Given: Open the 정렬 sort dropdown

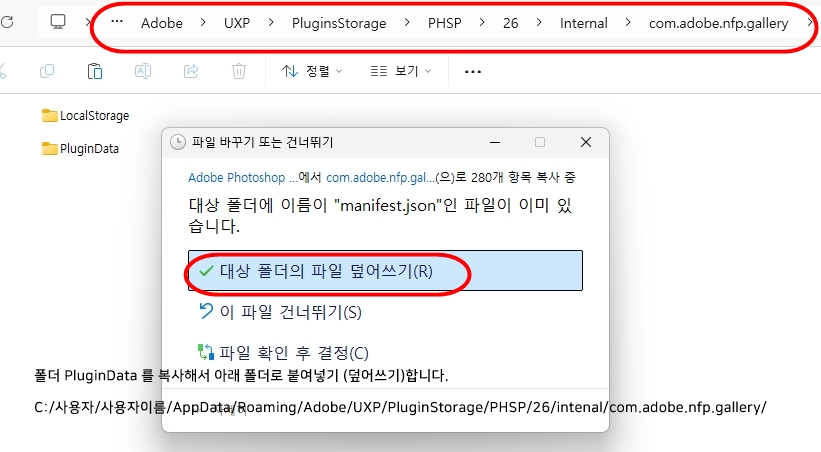Looking at the screenshot, I should pyautogui.click(x=312, y=71).
